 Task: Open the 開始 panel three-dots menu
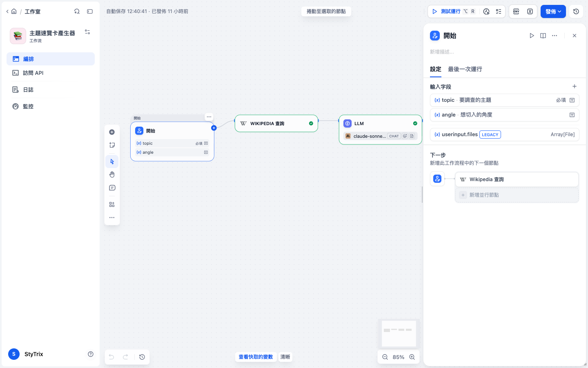pos(555,36)
